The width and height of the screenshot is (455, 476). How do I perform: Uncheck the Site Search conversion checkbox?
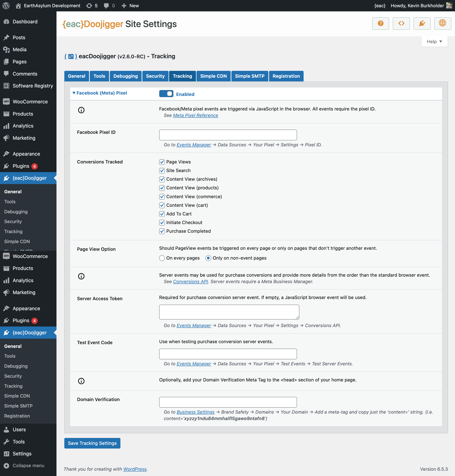point(162,171)
